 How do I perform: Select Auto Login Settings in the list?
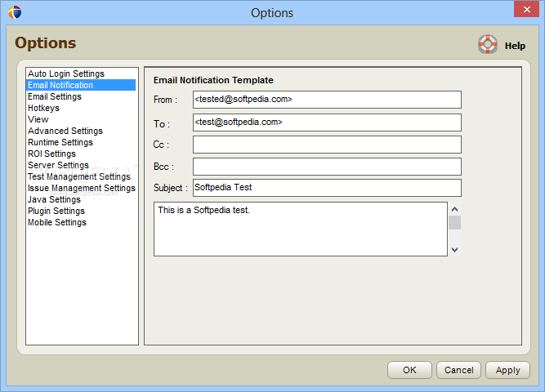point(81,73)
